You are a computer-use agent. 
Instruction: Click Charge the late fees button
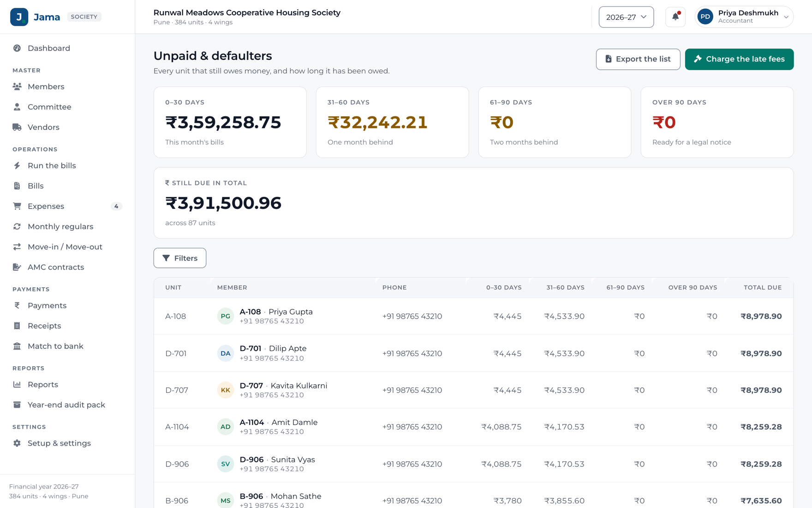pos(739,59)
